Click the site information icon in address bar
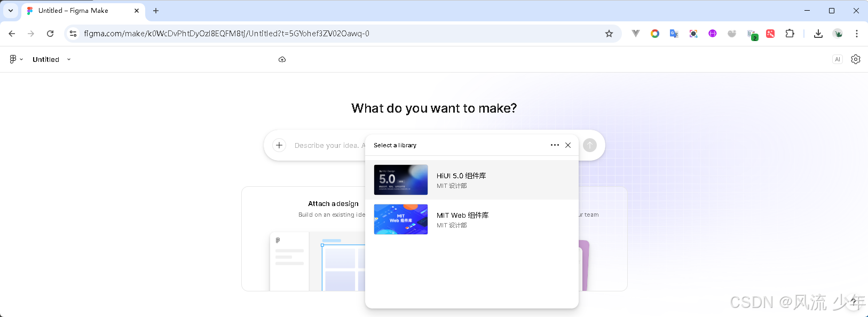This screenshot has width=868, height=317. (x=73, y=34)
